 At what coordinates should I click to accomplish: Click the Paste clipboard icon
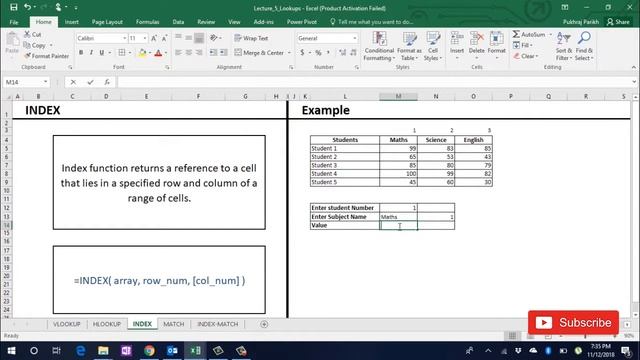coord(12,40)
